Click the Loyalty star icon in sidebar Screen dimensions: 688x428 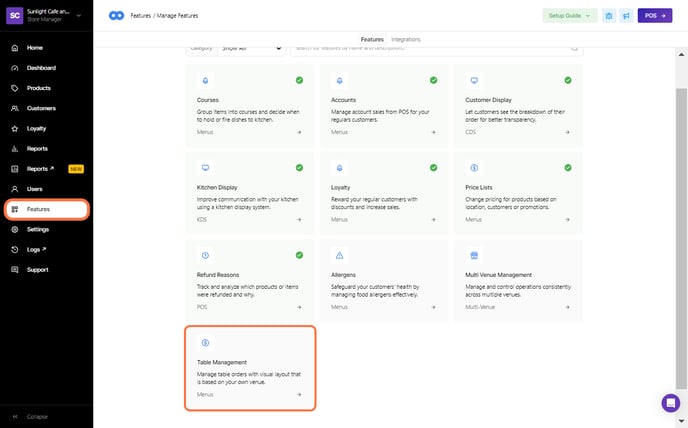pos(15,129)
